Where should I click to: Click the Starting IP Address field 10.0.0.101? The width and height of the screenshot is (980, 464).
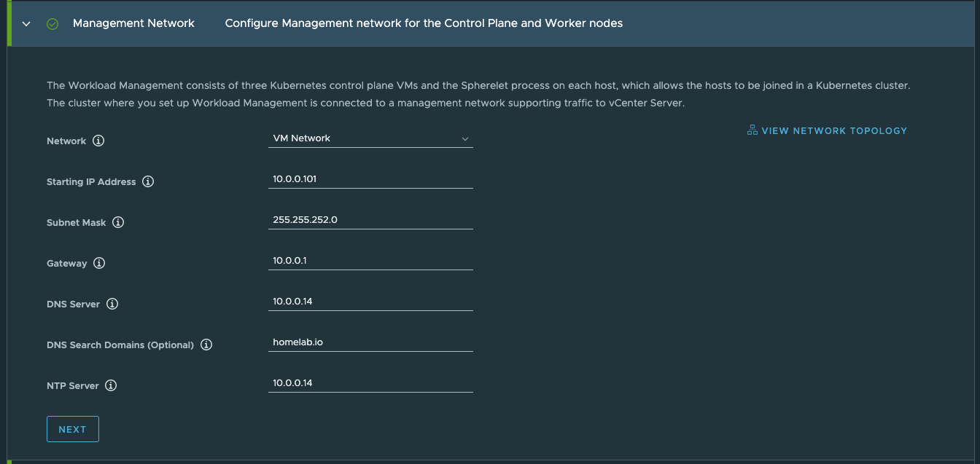click(370, 179)
